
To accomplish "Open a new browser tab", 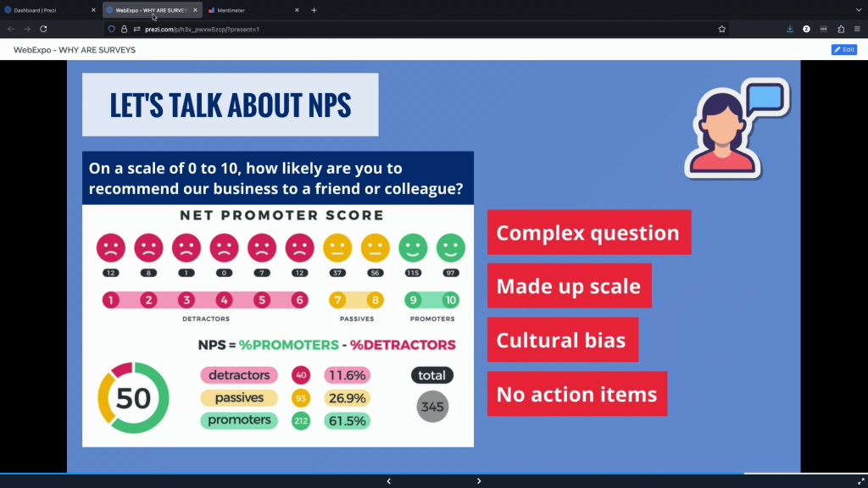I will [x=314, y=10].
